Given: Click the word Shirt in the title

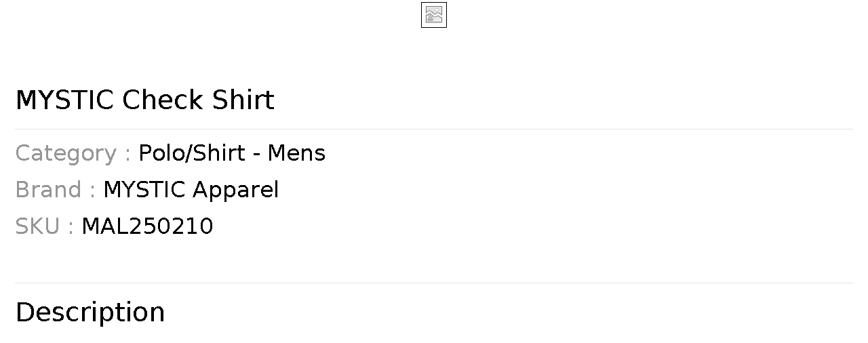Looking at the screenshot, I should pos(243,100).
